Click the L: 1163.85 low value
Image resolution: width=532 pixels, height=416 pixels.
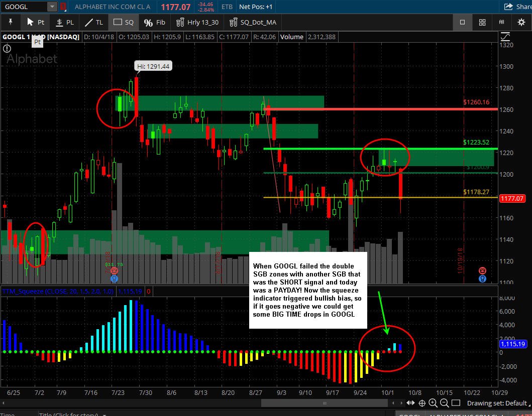(200, 37)
